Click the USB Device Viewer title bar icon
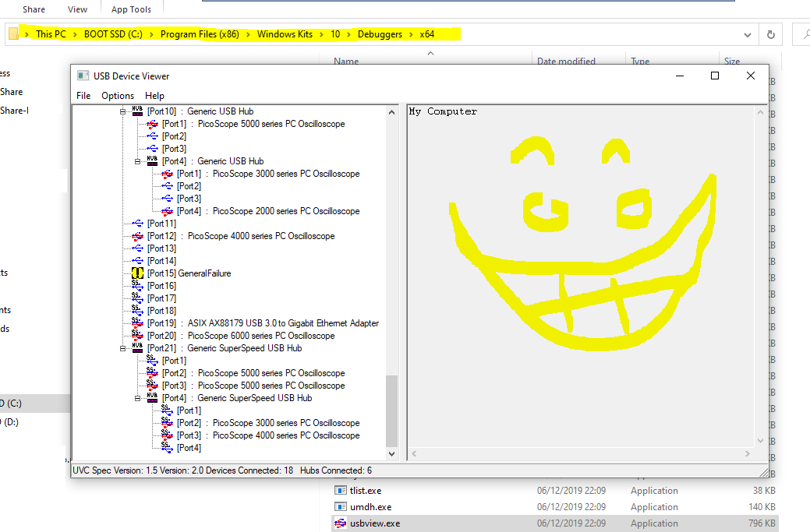The width and height of the screenshot is (810, 532). pos(83,76)
